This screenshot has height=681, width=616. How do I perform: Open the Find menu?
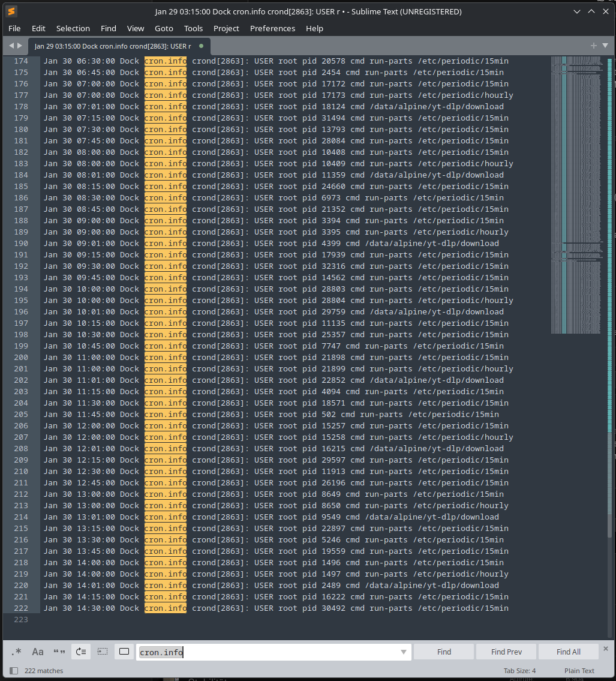click(x=109, y=28)
